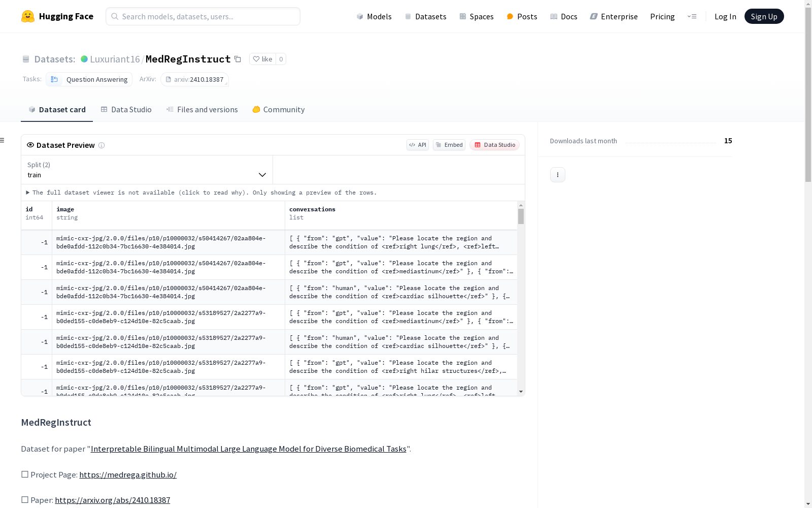Switch to the Dataset card tab

[x=57, y=110]
